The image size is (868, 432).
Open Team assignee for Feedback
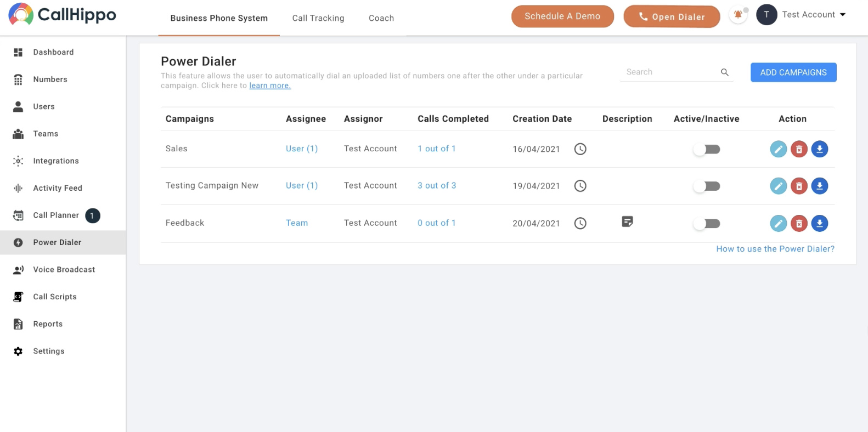coord(297,223)
